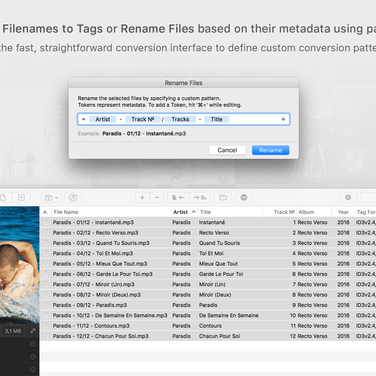This screenshot has width=376, height=376.
Task: Add a token with the plus icon
Action: click(283, 119)
